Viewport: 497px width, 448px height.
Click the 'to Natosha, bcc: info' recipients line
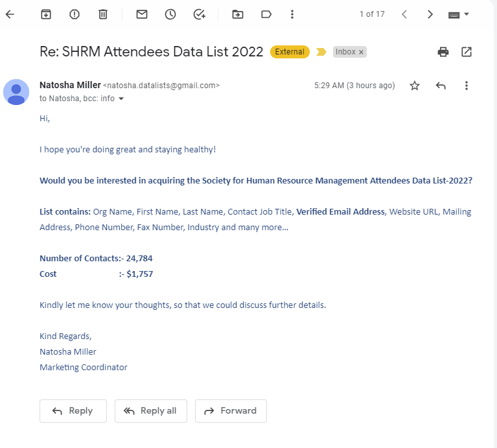tap(77, 99)
